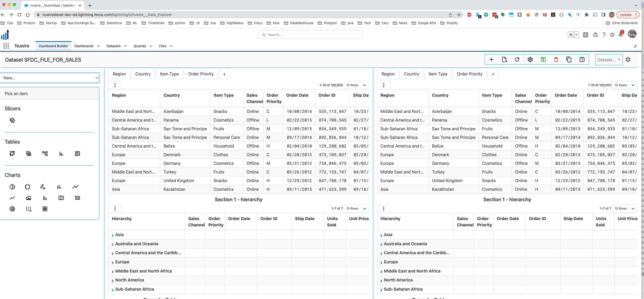Open 10 Rows dropdown of left hierarchy table

pos(356,209)
